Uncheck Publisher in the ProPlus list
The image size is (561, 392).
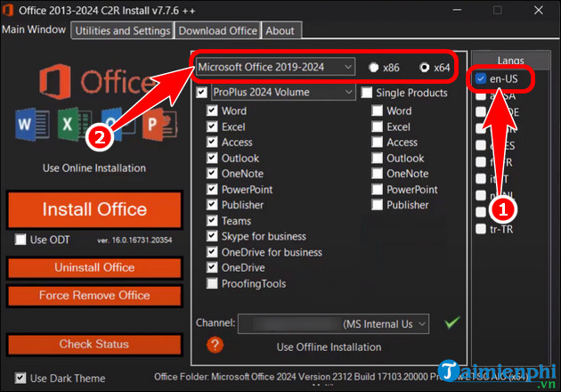coord(212,205)
